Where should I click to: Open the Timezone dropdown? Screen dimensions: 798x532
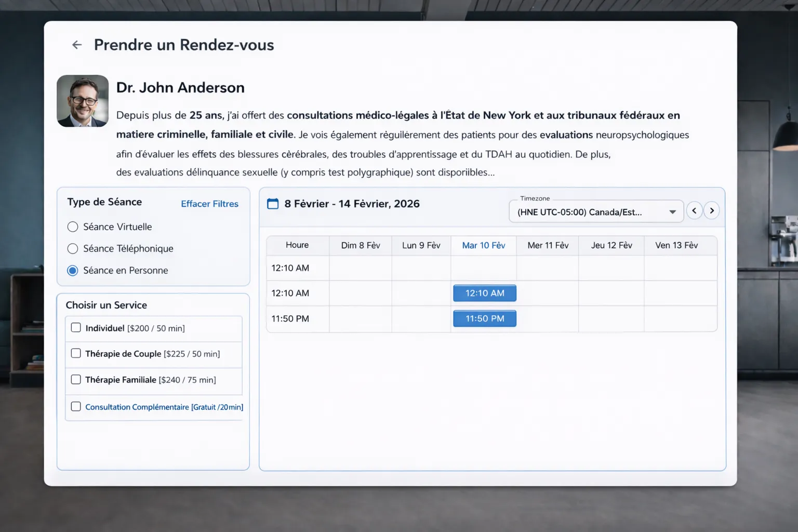point(596,211)
